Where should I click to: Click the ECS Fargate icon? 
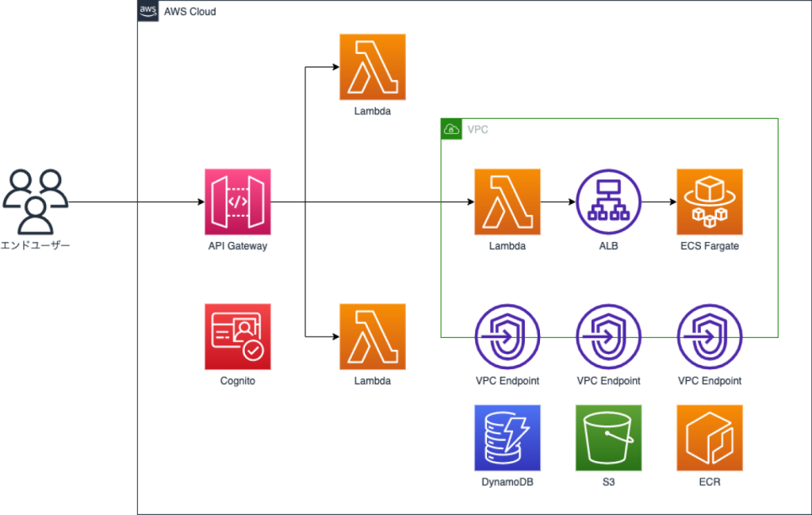(710, 202)
